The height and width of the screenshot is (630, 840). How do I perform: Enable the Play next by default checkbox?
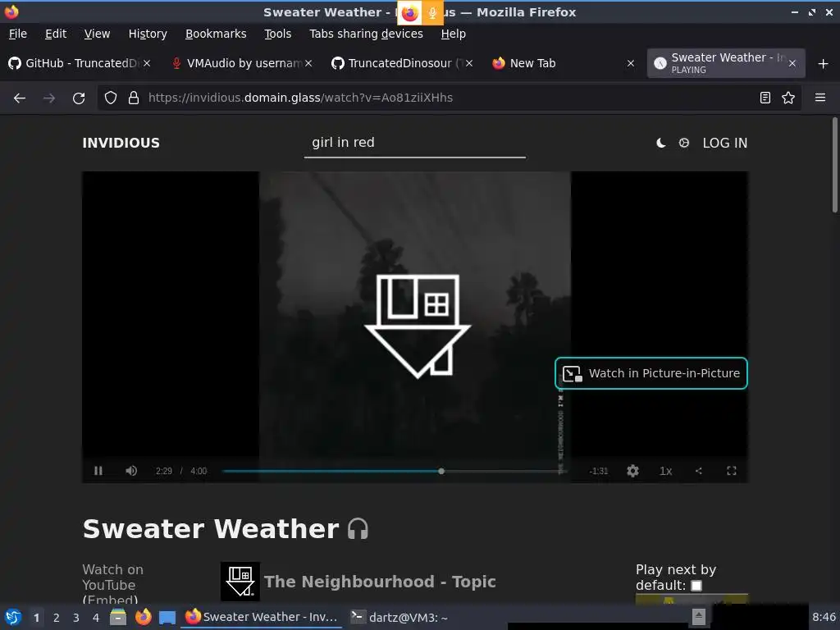[x=696, y=586]
